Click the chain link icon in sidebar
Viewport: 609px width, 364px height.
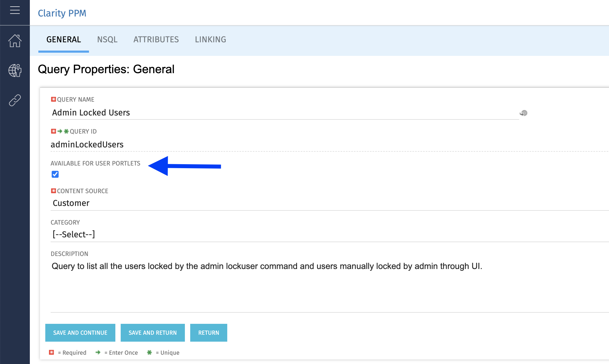(15, 100)
